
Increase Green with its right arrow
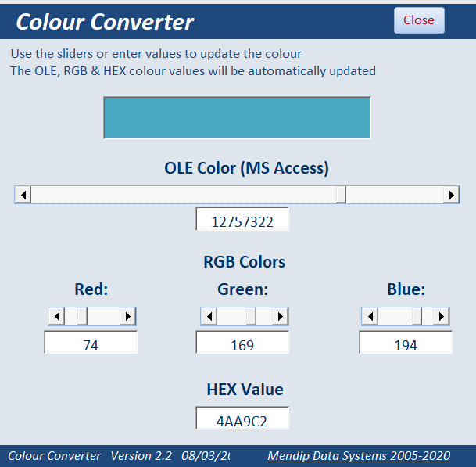pyautogui.click(x=280, y=316)
